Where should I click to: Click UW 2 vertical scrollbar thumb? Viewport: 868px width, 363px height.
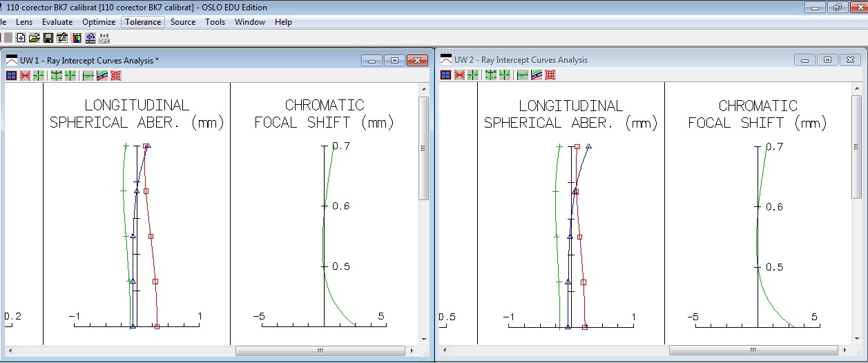click(x=856, y=148)
